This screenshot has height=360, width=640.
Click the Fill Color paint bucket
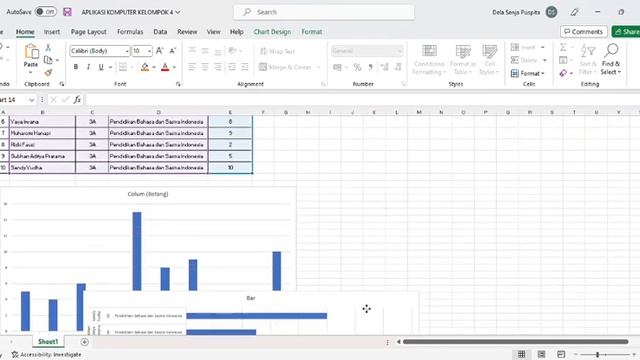145,67
